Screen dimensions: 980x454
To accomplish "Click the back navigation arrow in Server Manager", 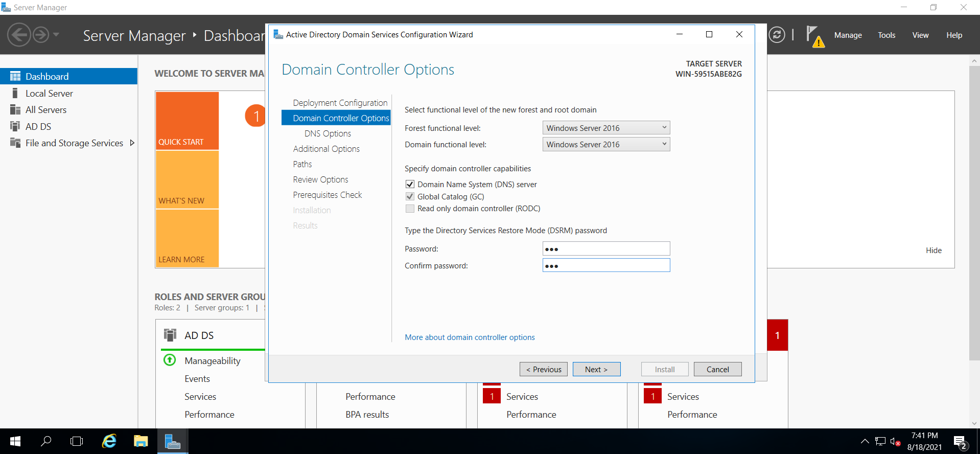I will [19, 35].
